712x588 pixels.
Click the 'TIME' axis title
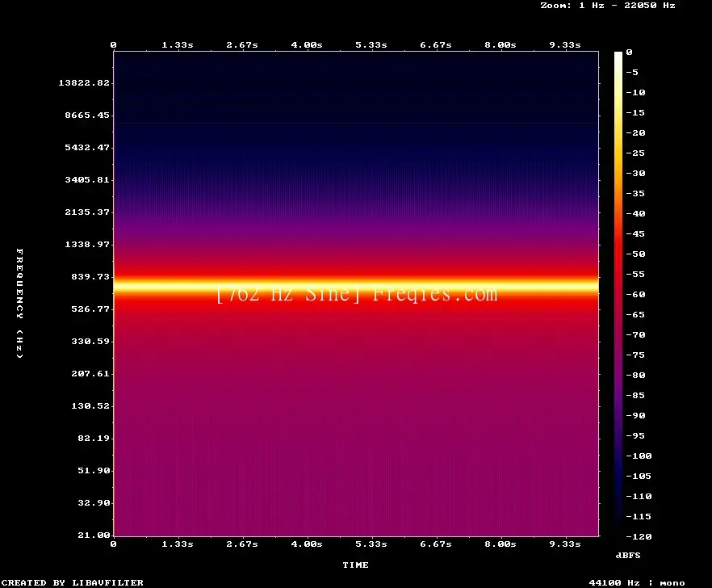(x=355, y=565)
